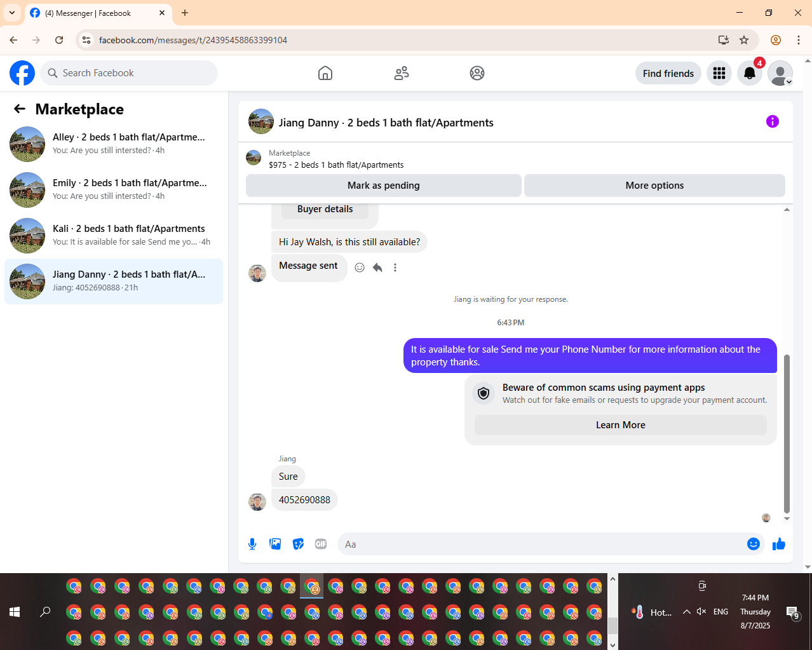Viewport: 812px width, 650px height.
Task: Open the Groups icon in top navigation
Action: [477, 73]
